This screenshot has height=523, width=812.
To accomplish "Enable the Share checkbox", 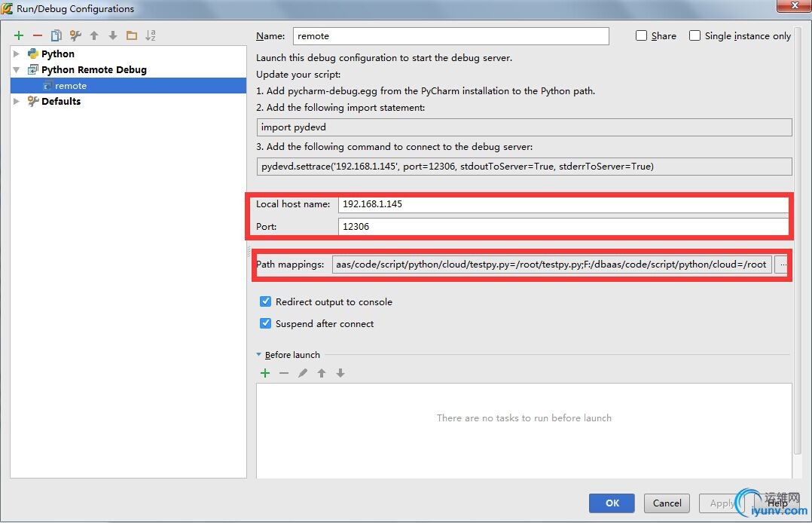I will (x=641, y=35).
